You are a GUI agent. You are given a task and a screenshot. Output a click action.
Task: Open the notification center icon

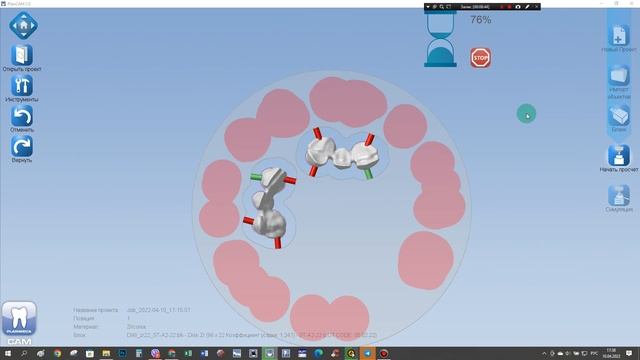coord(629,353)
